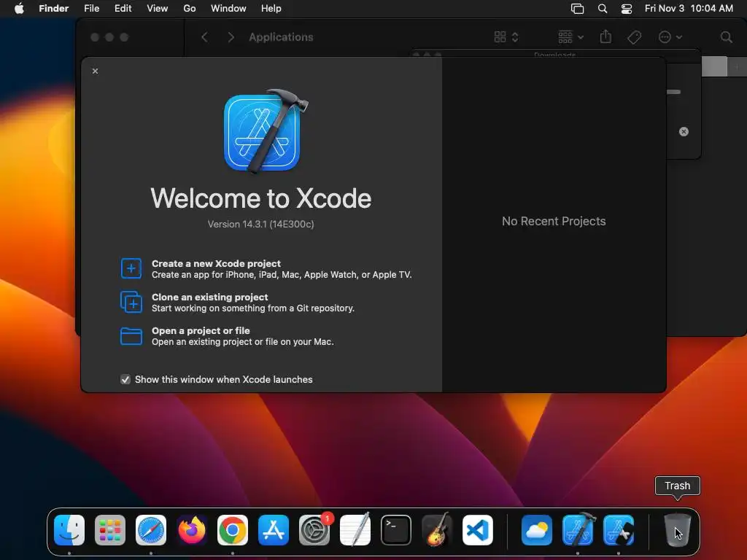The width and height of the screenshot is (747, 560).
Task: Choose Clone an existing project
Action: [237, 303]
